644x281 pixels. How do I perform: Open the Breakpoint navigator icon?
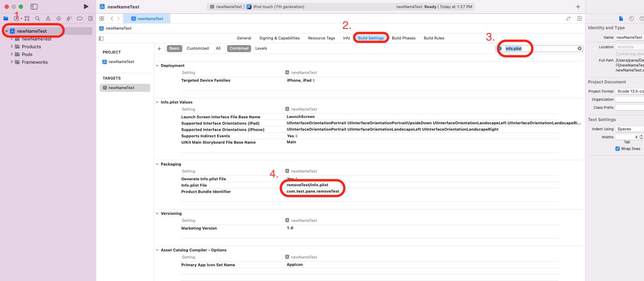pyautogui.click(x=80, y=18)
